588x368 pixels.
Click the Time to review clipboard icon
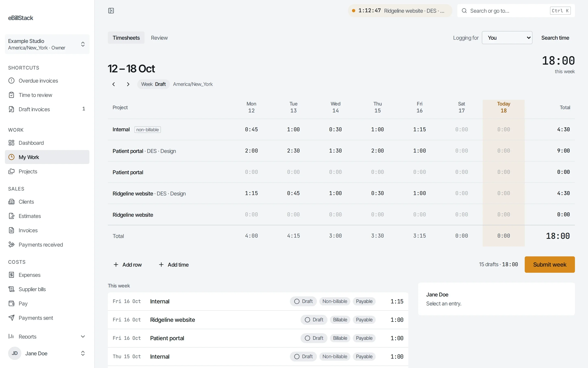coord(11,95)
